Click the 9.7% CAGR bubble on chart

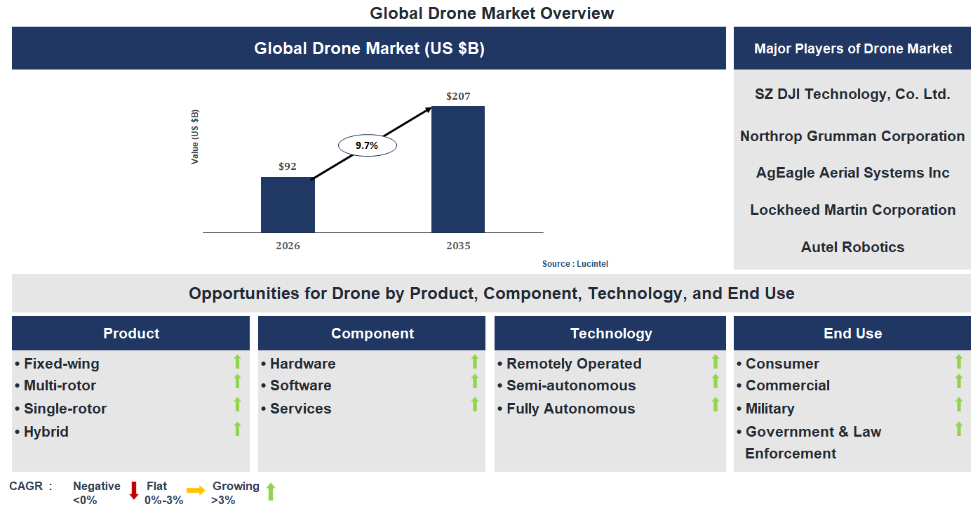point(367,145)
